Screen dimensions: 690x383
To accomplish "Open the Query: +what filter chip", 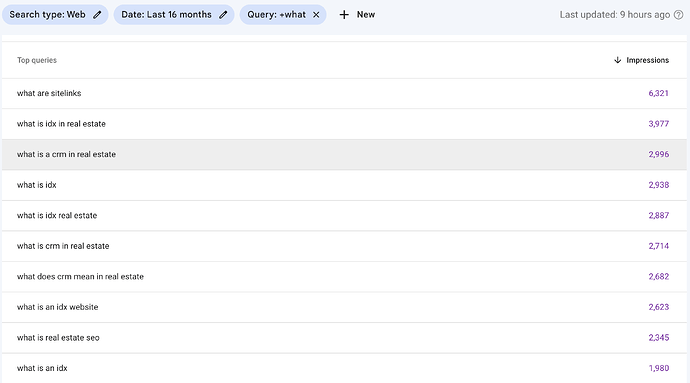I will tap(283, 15).
